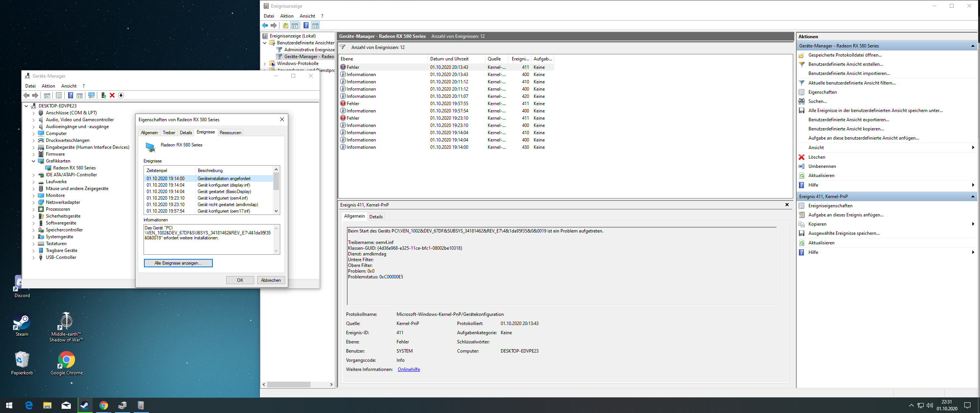Click Aktuelle benutzerdefinierte Ansicht filtern...
This screenshot has height=413, width=980.
852,83
